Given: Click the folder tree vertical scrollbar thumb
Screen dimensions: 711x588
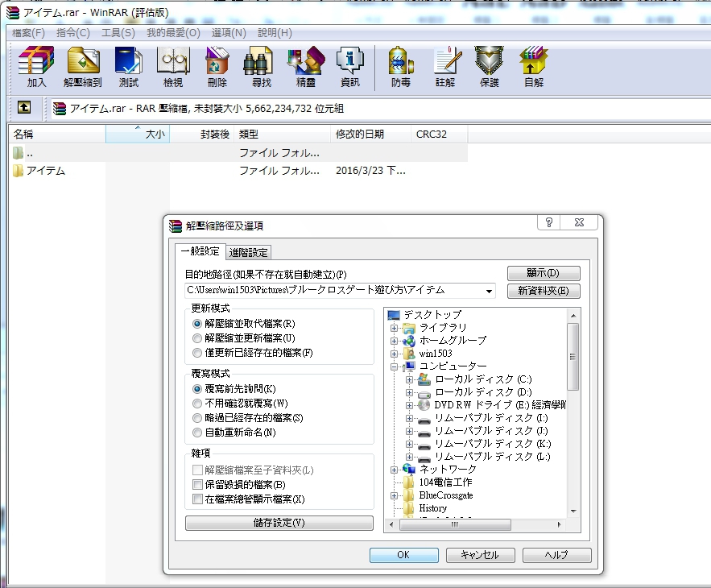Looking at the screenshot, I should [573, 357].
